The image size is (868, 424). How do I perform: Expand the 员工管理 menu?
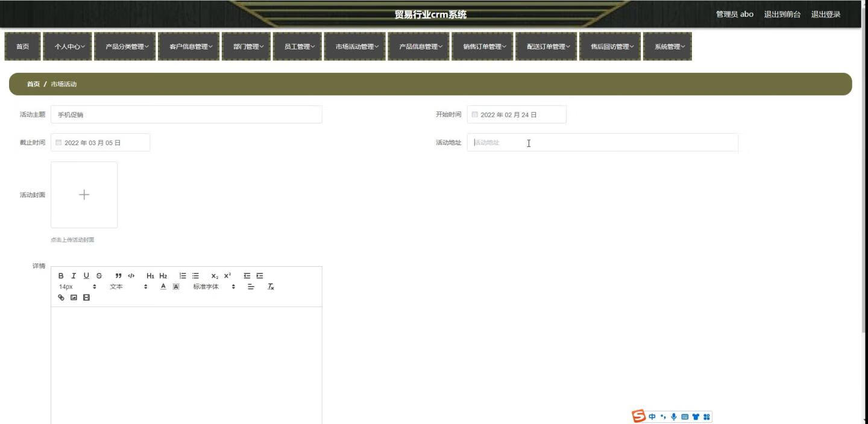(x=297, y=46)
